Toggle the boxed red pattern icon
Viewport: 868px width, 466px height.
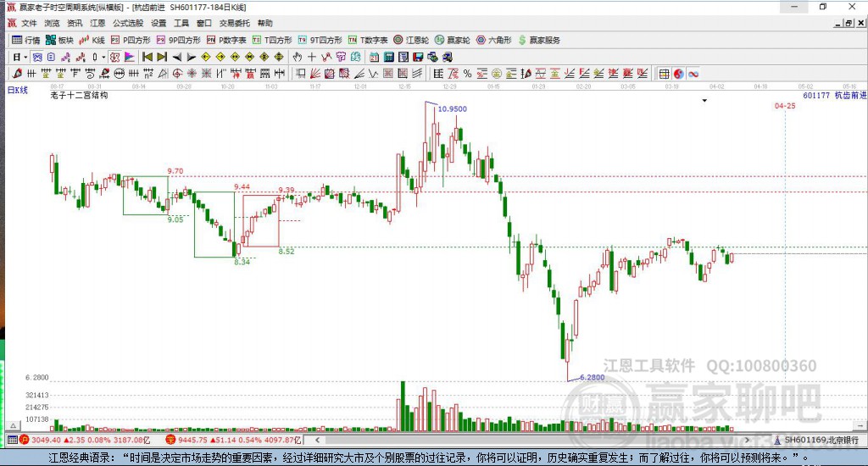[114, 57]
